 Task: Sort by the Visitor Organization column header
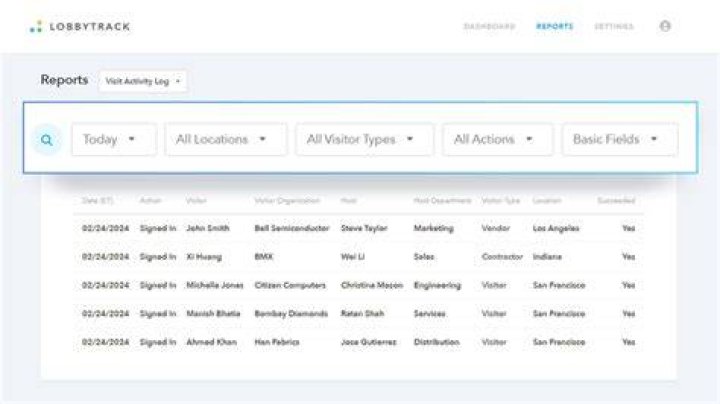click(287, 201)
